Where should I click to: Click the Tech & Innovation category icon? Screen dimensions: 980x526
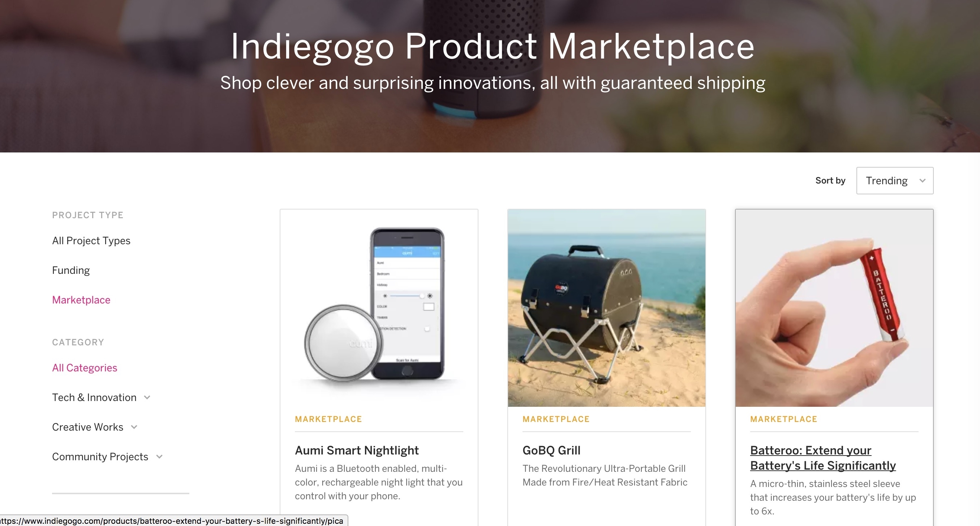148,397
